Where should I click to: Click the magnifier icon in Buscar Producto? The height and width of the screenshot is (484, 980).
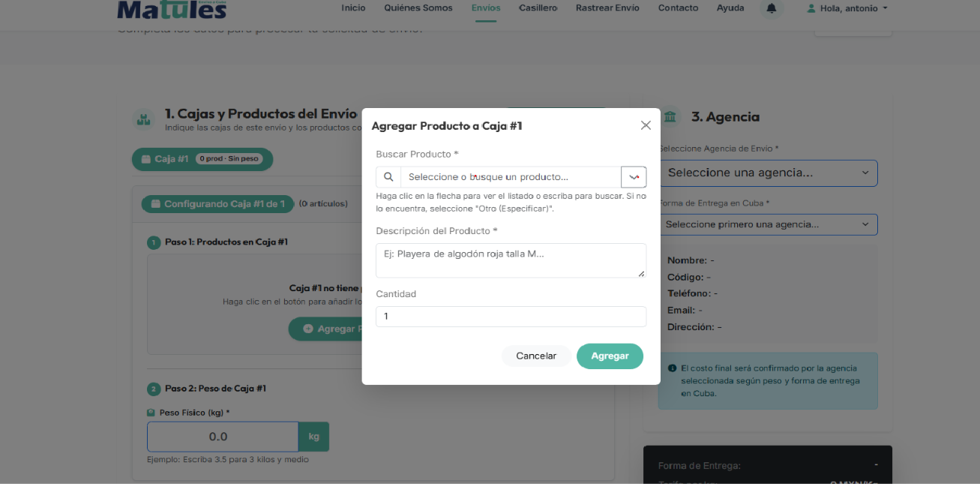[x=388, y=177]
